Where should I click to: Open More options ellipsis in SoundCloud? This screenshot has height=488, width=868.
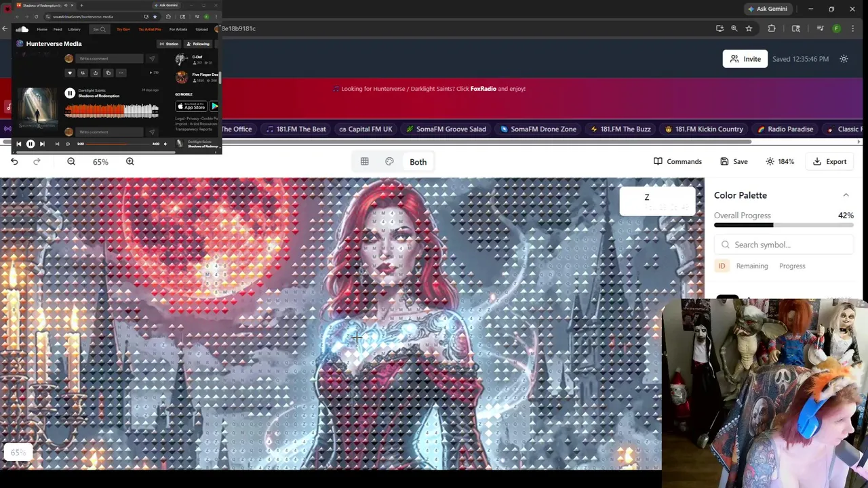point(121,73)
